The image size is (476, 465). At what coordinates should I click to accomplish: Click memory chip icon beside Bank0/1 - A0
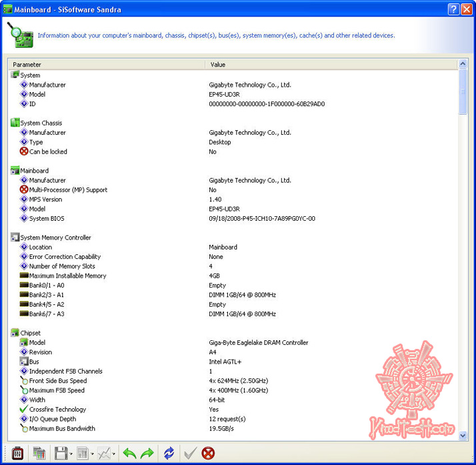[x=24, y=285]
